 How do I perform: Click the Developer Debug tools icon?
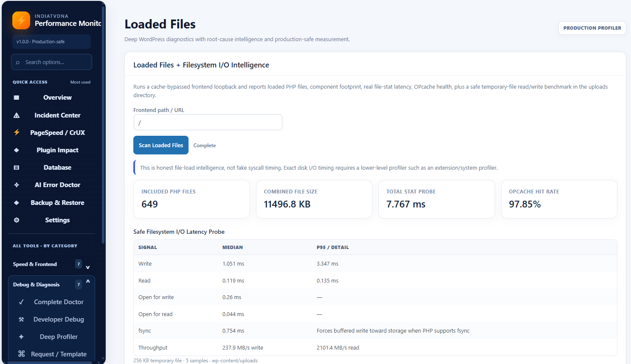click(21, 319)
